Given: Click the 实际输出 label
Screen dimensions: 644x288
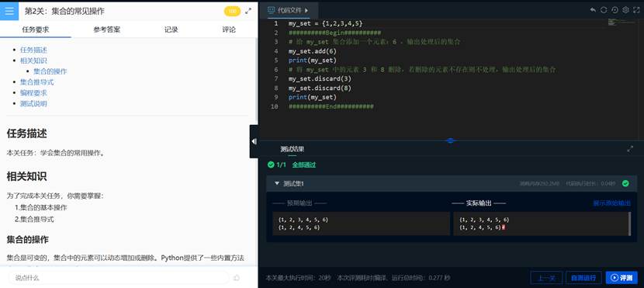Looking at the screenshot, I should [x=479, y=203].
